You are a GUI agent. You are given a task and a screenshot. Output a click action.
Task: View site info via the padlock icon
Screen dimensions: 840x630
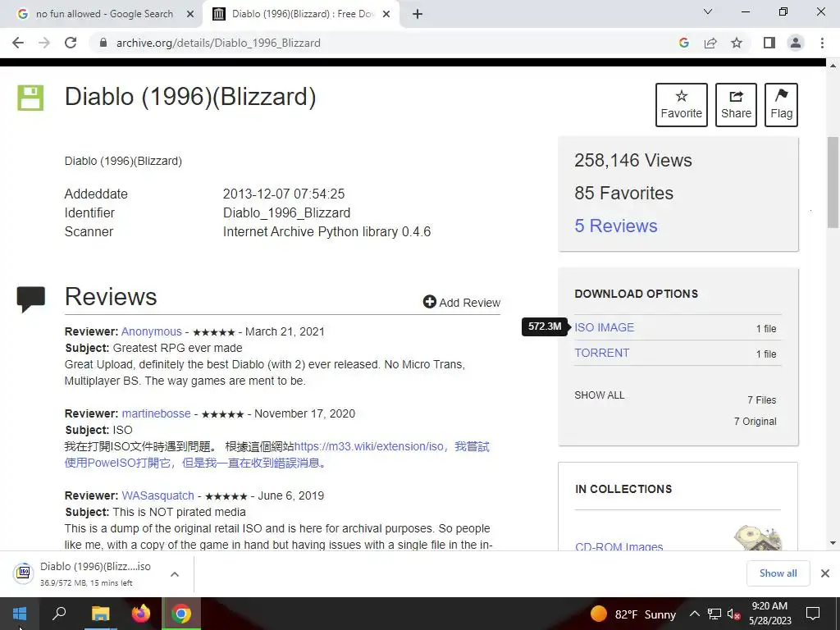coord(103,43)
